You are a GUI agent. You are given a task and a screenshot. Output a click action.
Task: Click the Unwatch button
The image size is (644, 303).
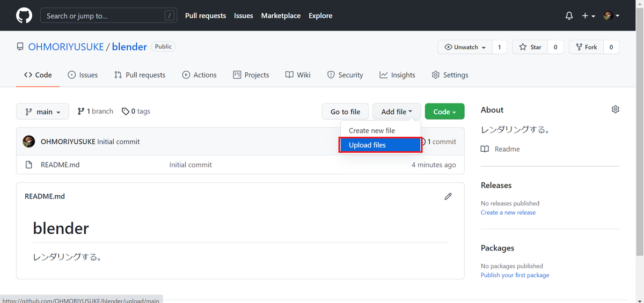pyautogui.click(x=465, y=47)
